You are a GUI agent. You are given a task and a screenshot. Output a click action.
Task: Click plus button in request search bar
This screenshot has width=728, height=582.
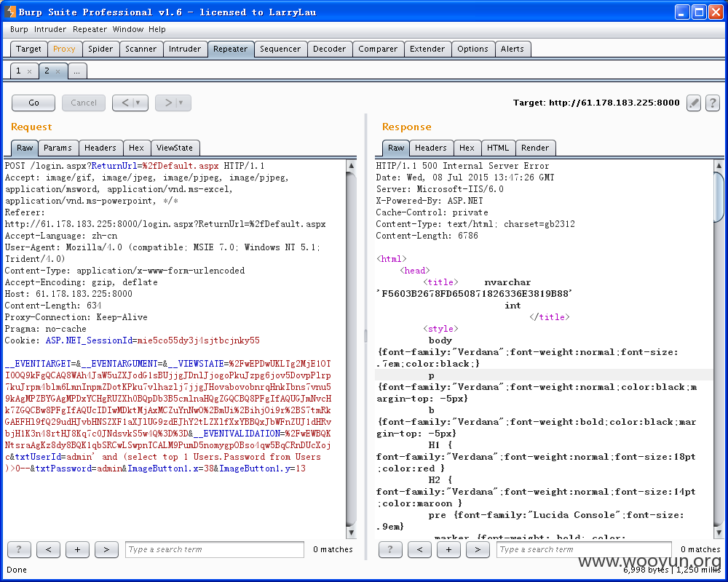[78, 549]
